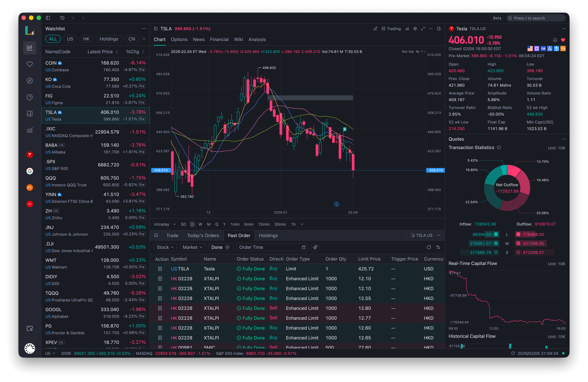The image size is (588, 382).
Task: Expand the Market order filter dropdown
Action: (x=192, y=247)
